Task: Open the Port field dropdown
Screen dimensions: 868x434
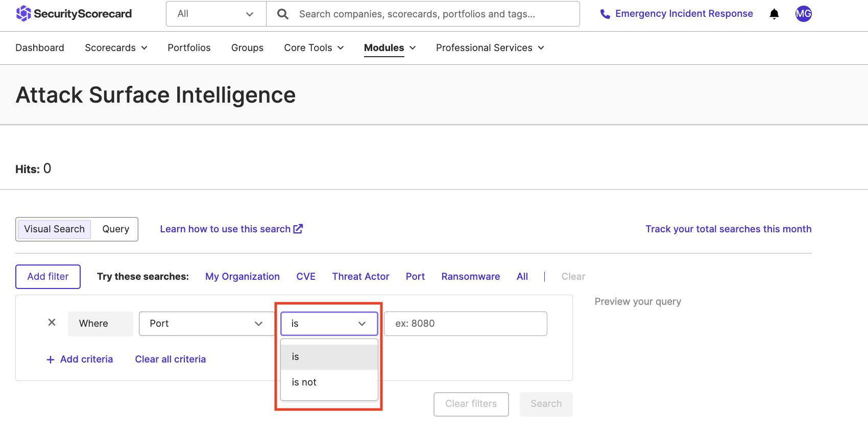Action: pyautogui.click(x=206, y=324)
